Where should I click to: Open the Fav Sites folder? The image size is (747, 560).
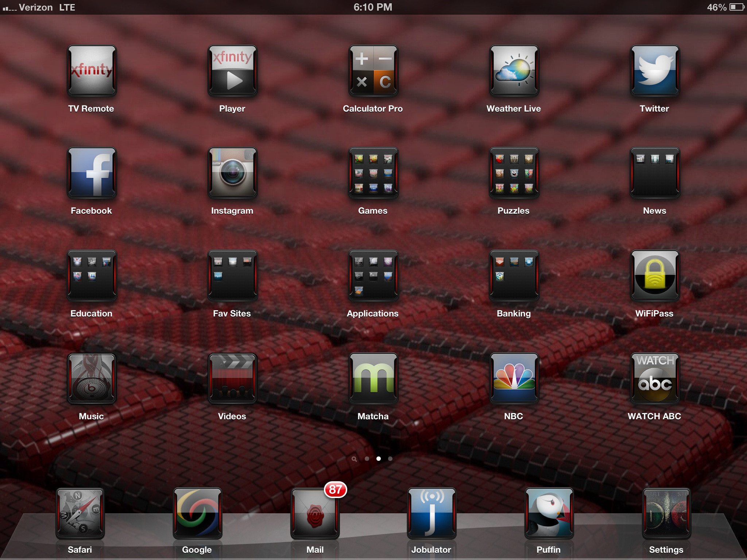click(x=232, y=275)
